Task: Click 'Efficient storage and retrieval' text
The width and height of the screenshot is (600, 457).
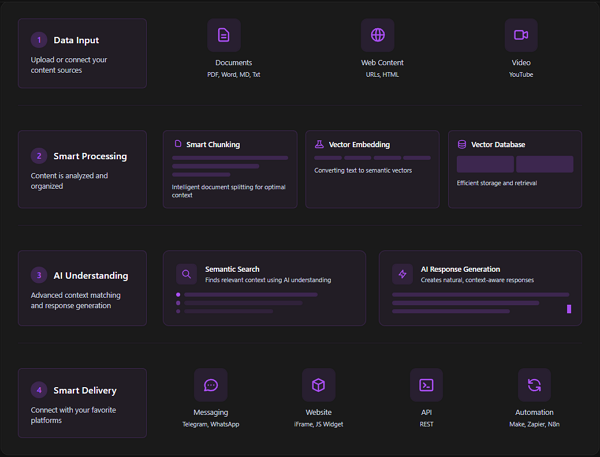Action: point(497,183)
